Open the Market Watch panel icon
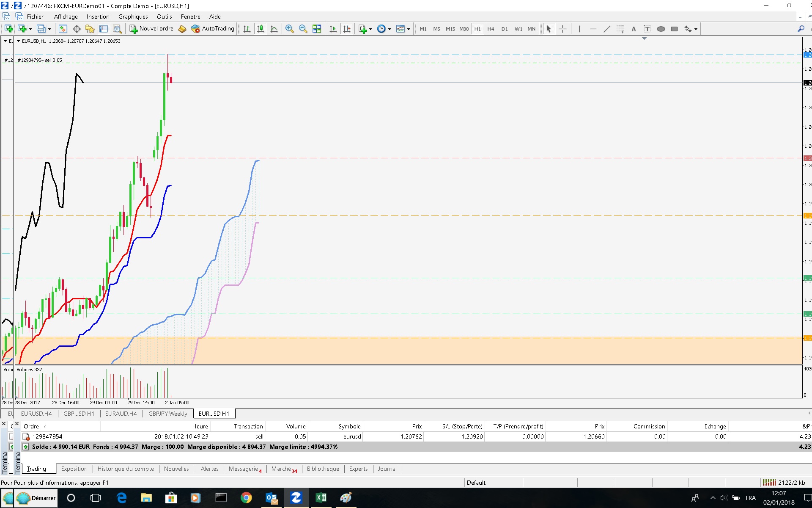The height and width of the screenshot is (508, 812). click(x=63, y=29)
